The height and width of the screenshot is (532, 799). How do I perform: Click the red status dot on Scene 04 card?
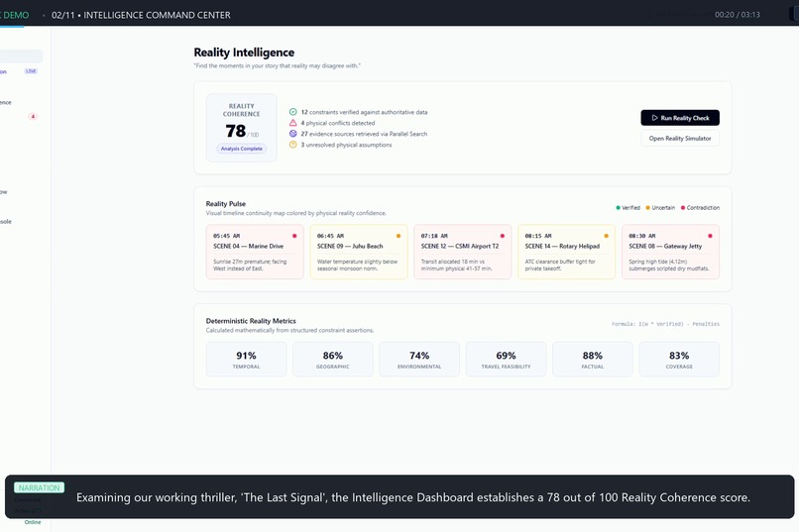click(294, 236)
